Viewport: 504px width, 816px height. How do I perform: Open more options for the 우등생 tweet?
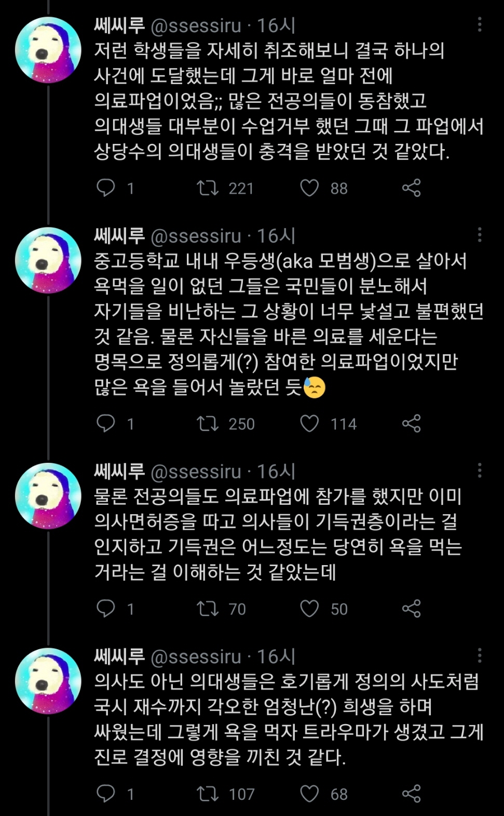pyautogui.click(x=480, y=235)
